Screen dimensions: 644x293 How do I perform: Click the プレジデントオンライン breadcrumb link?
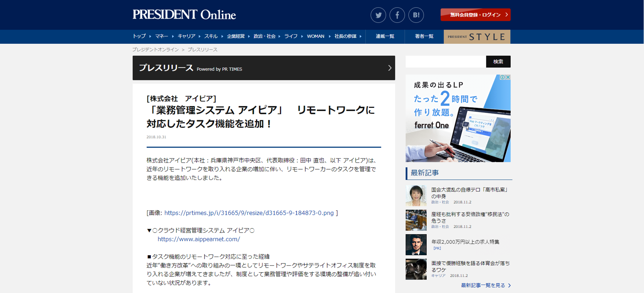156,50
